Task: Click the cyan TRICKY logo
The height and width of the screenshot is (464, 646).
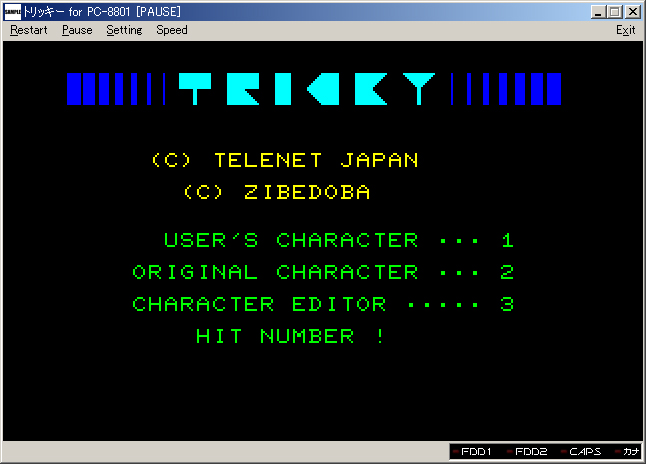Action: [x=307, y=89]
